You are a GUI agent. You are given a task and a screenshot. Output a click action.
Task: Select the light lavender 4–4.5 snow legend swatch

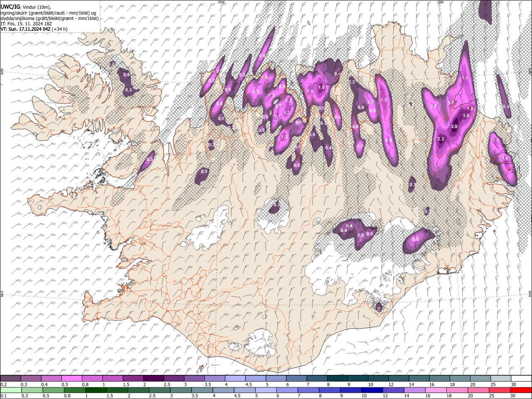coord(235,378)
